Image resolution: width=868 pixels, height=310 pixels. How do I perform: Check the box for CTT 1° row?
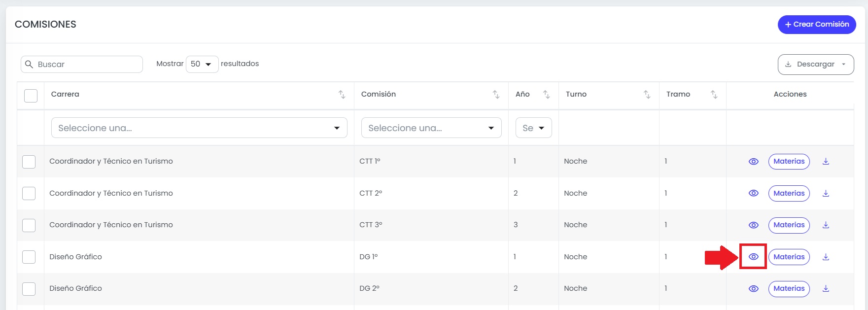[29, 162]
